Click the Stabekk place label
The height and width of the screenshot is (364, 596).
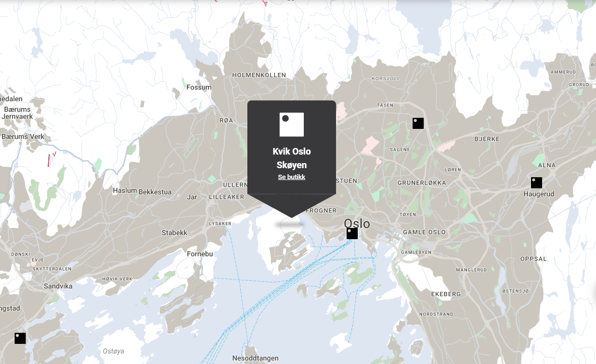click(x=174, y=233)
